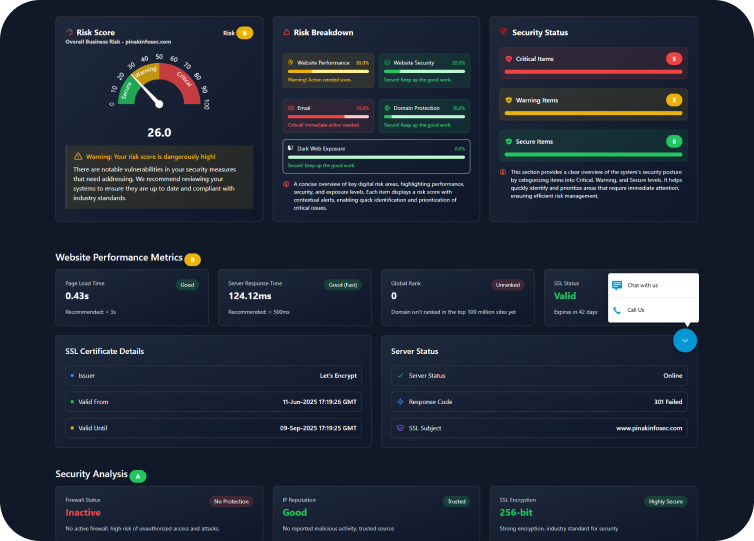
Task: Click the Warning Items yellow progress bar
Action: tap(593, 113)
